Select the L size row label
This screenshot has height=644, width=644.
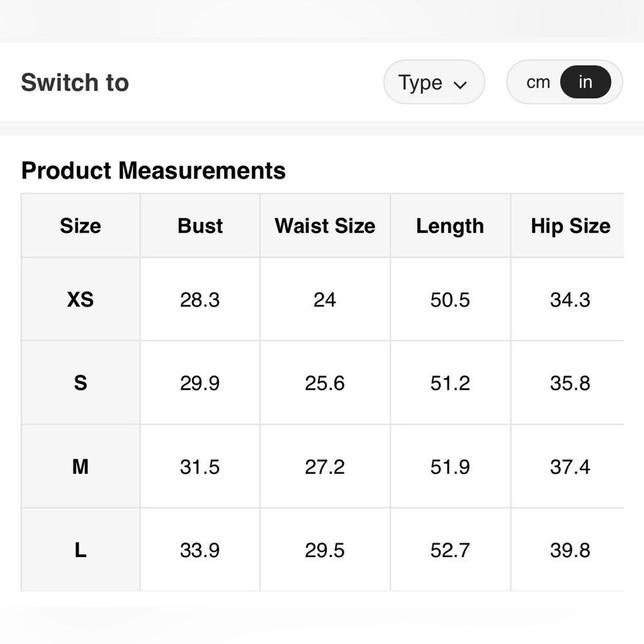(x=80, y=551)
